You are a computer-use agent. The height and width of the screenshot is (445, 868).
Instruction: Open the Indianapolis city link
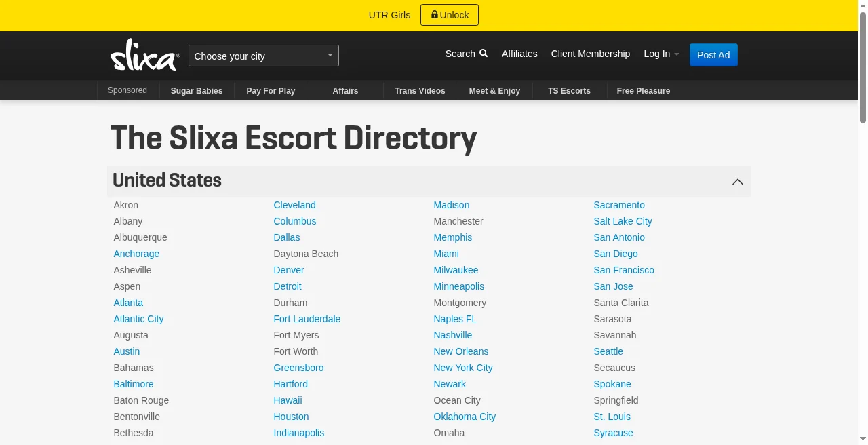coord(299,433)
